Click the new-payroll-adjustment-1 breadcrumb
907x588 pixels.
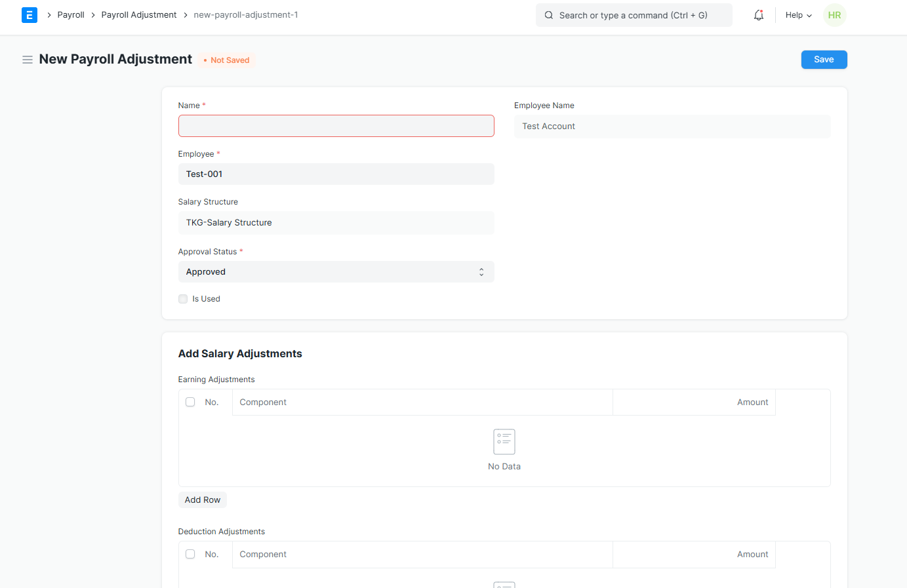pos(246,15)
